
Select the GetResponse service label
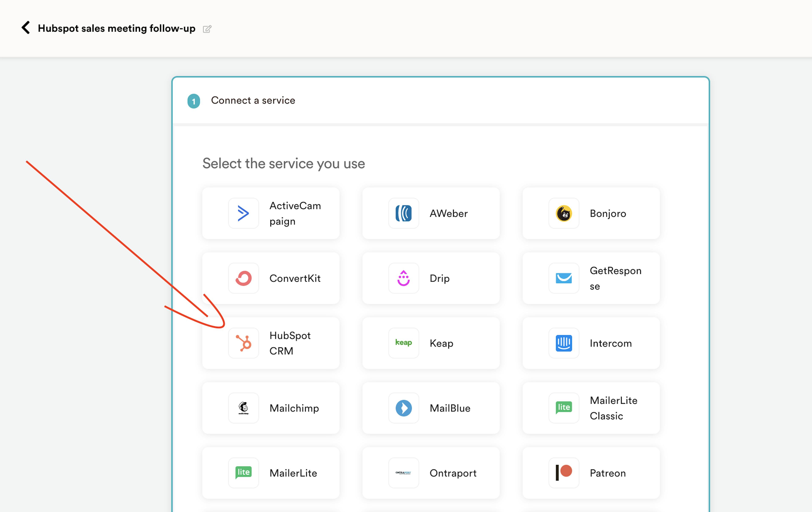coord(615,279)
